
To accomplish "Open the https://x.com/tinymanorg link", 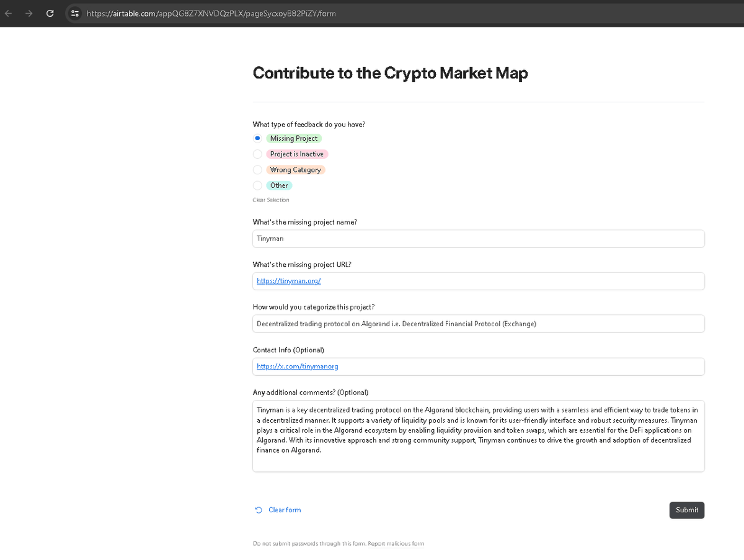I will [298, 366].
